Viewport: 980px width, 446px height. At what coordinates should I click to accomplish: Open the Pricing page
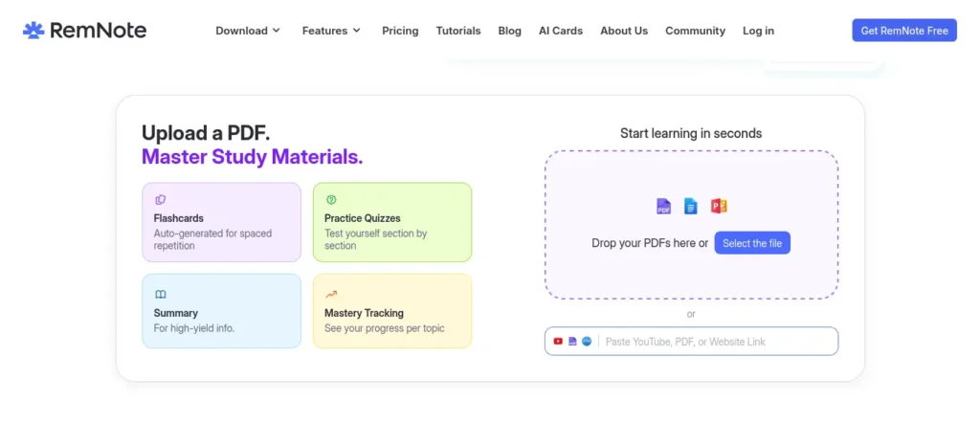pos(400,31)
